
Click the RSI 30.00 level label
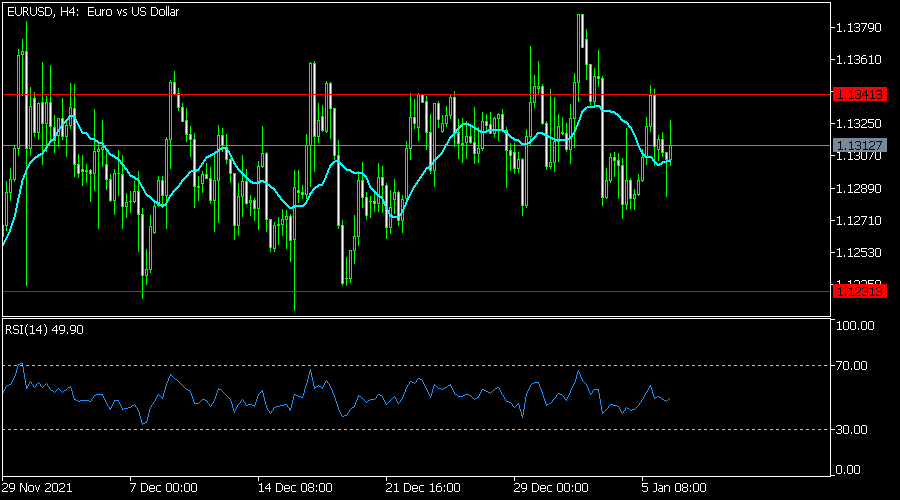click(851, 429)
